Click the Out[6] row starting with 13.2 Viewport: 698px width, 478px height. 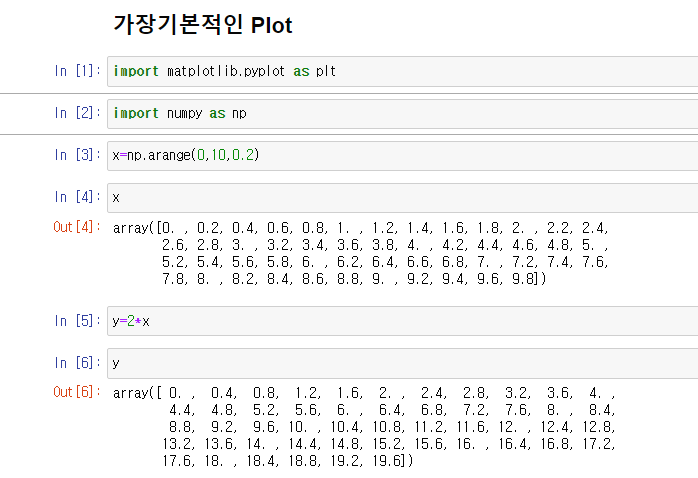(x=389, y=444)
